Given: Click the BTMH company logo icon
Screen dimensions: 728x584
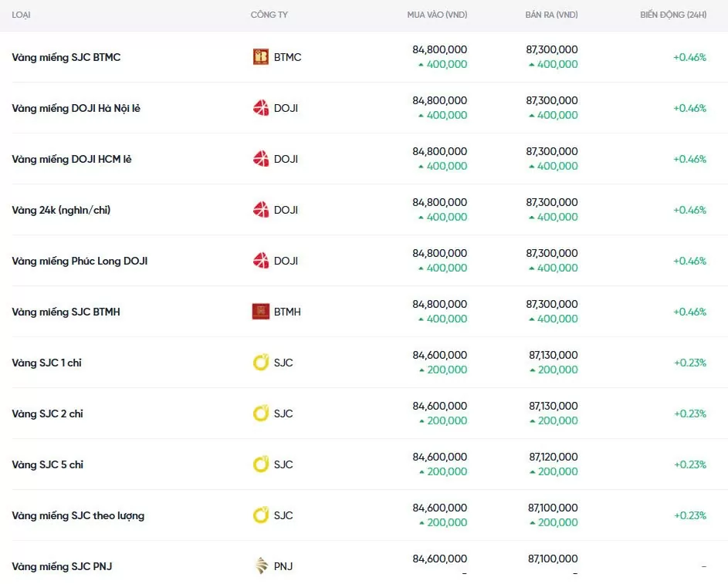Looking at the screenshot, I should 260,312.
